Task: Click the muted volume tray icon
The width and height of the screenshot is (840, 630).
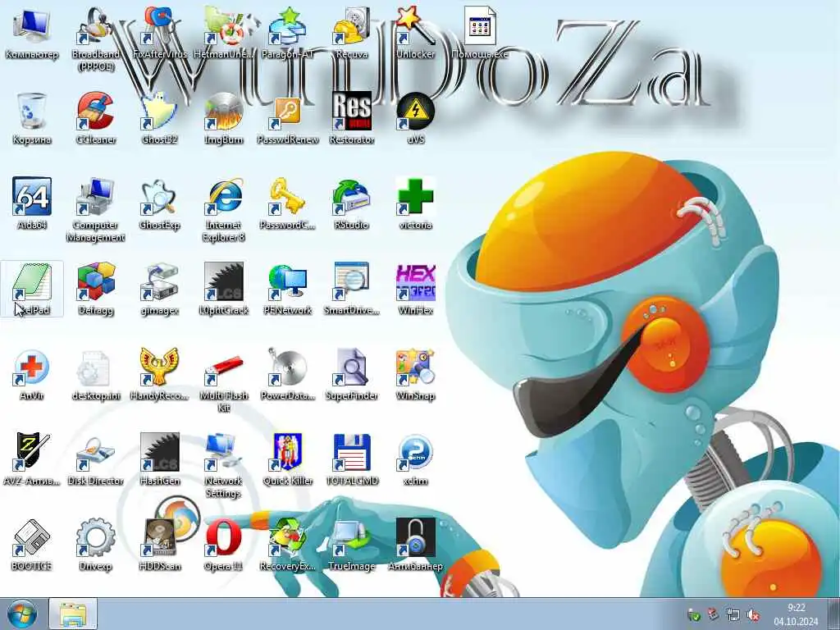Action: tap(753, 615)
